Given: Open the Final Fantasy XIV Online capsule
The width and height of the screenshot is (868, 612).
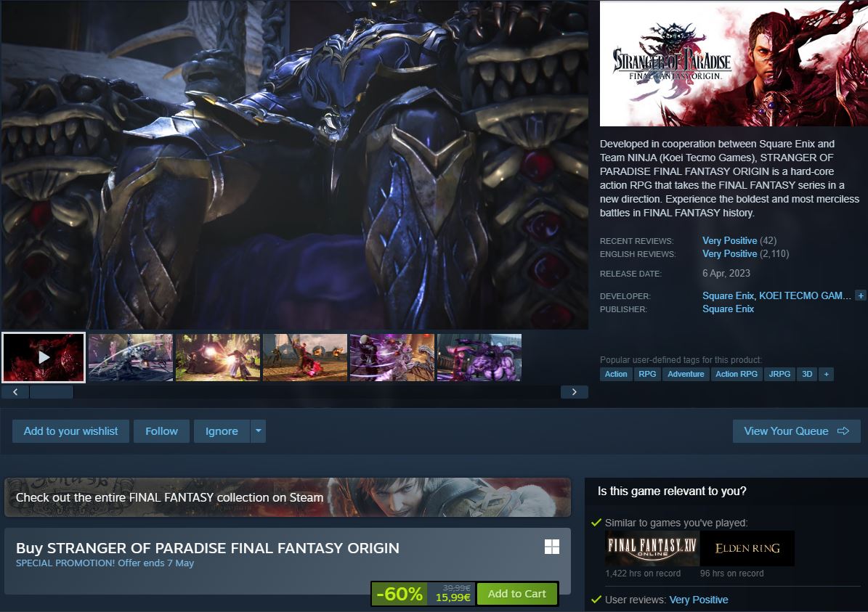Looking at the screenshot, I should point(652,548).
